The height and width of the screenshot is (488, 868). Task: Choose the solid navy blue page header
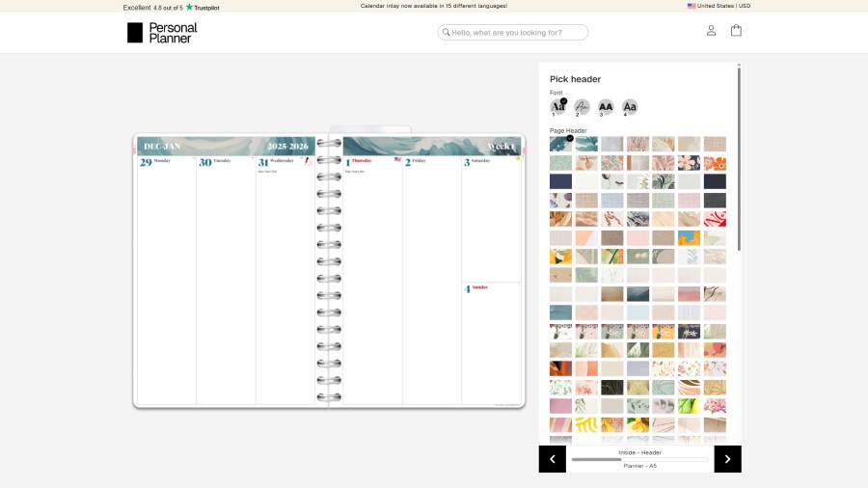click(x=560, y=181)
